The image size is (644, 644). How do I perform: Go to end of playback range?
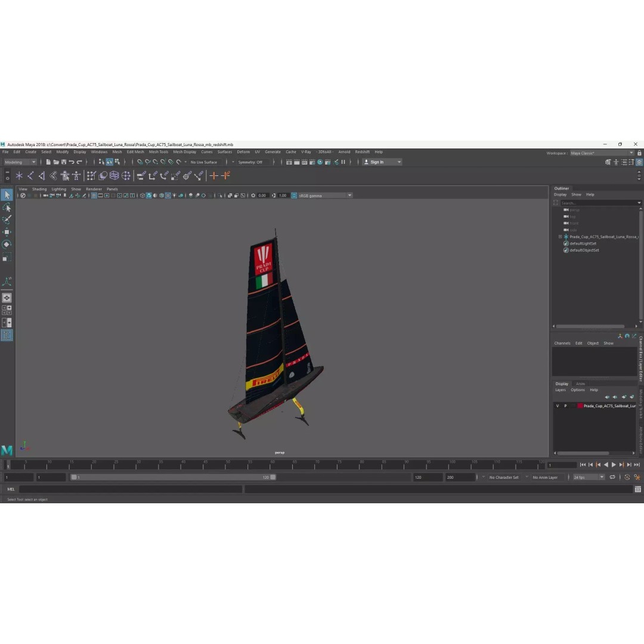click(637, 465)
